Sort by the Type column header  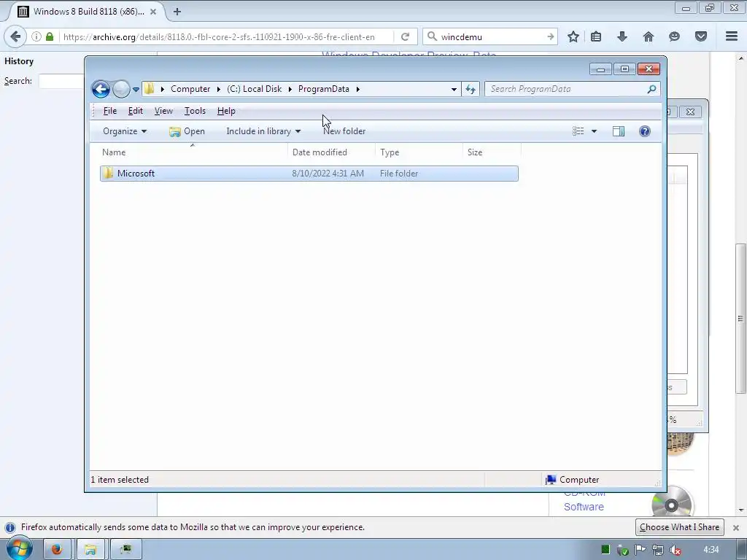point(418,152)
